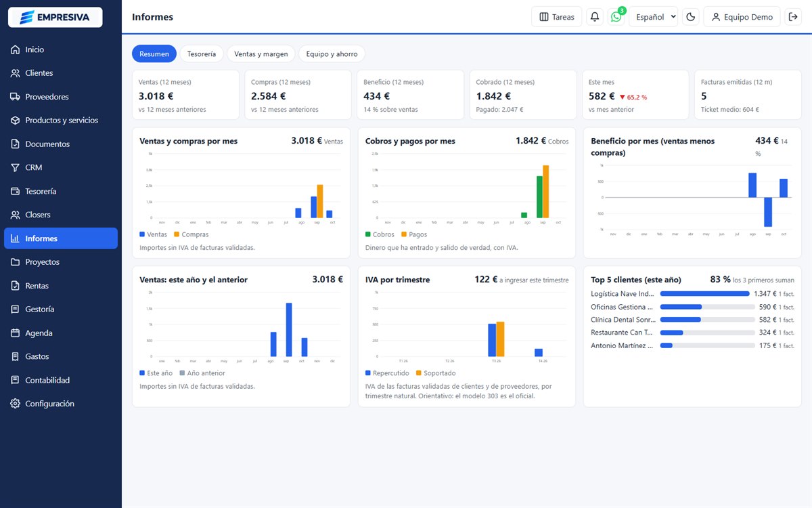Click the Proveedores truck icon
812x508 pixels.
tap(15, 97)
